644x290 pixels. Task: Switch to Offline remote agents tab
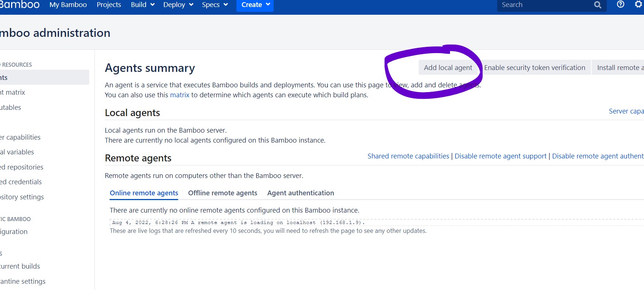coord(223,193)
